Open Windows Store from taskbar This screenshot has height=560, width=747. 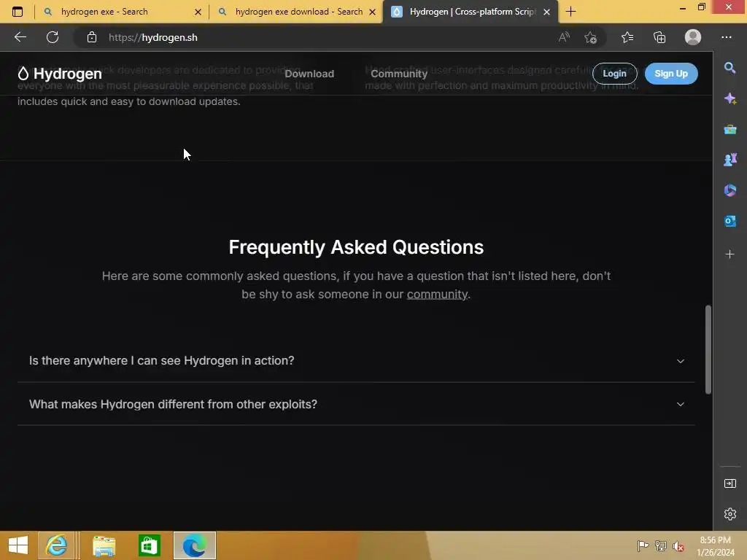point(149,545)
